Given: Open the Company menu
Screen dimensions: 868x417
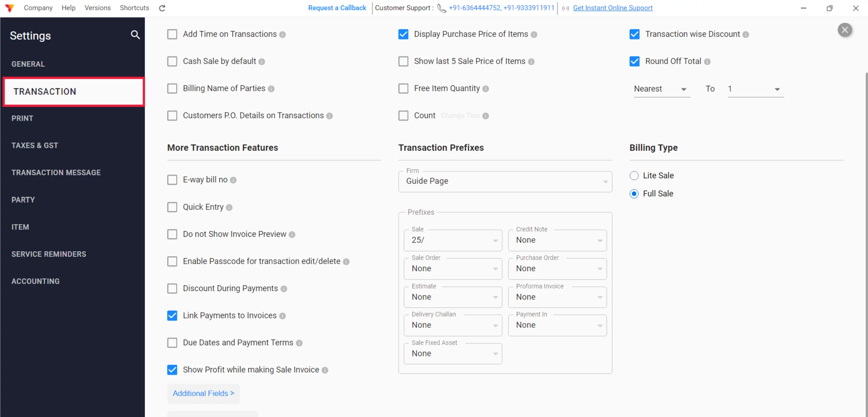Looking at the screenshot, I should [38, 8].
